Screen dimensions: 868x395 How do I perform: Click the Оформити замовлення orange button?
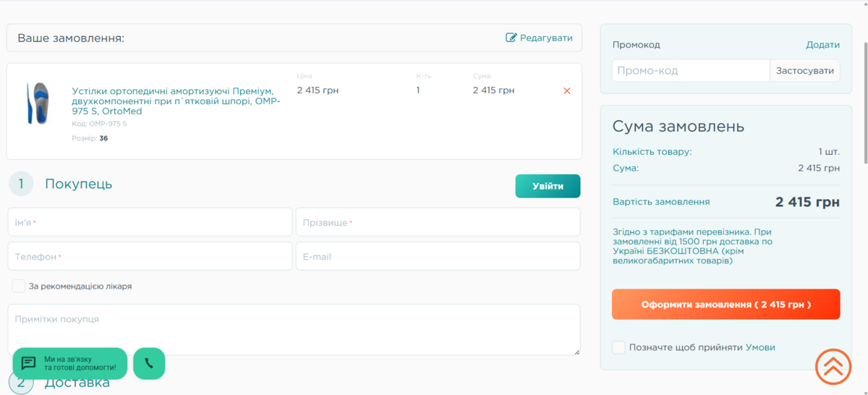pyautogui.click(x=726, y=305)
